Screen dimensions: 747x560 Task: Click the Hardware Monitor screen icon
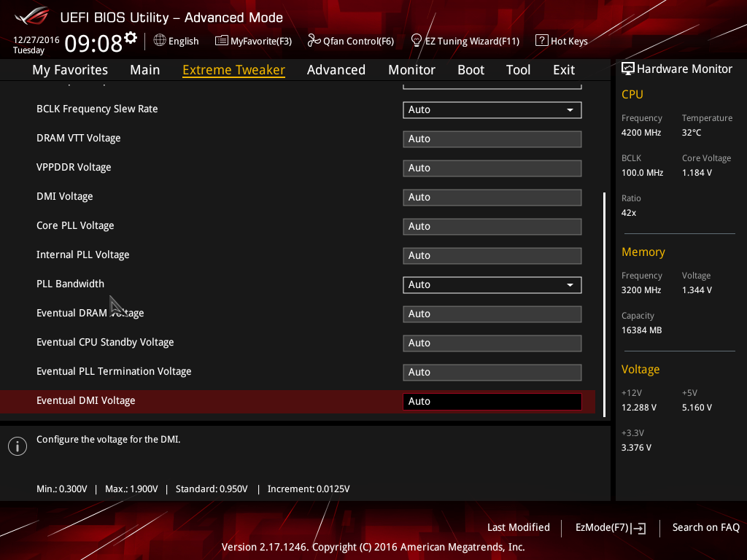click(628, 69)
